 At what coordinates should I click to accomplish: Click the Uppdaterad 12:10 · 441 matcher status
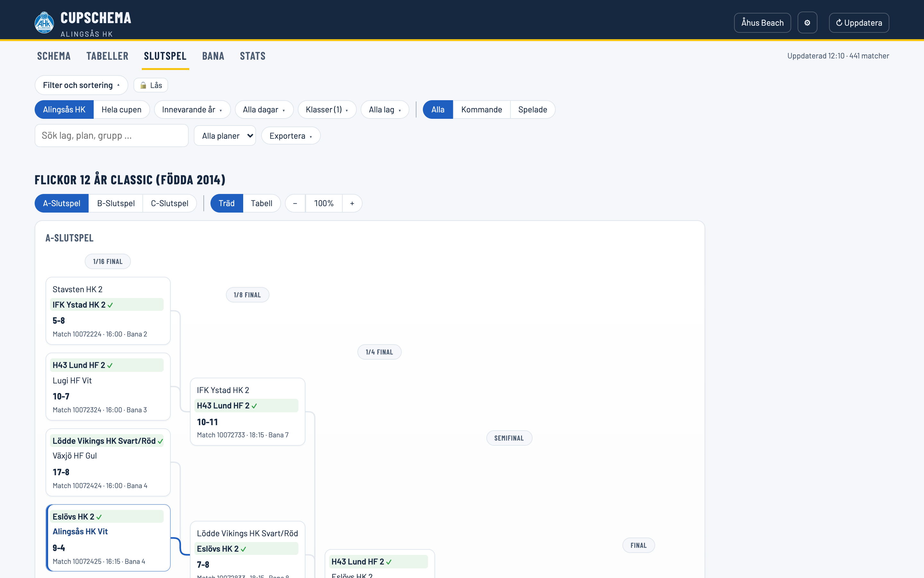tap(838, 56)
